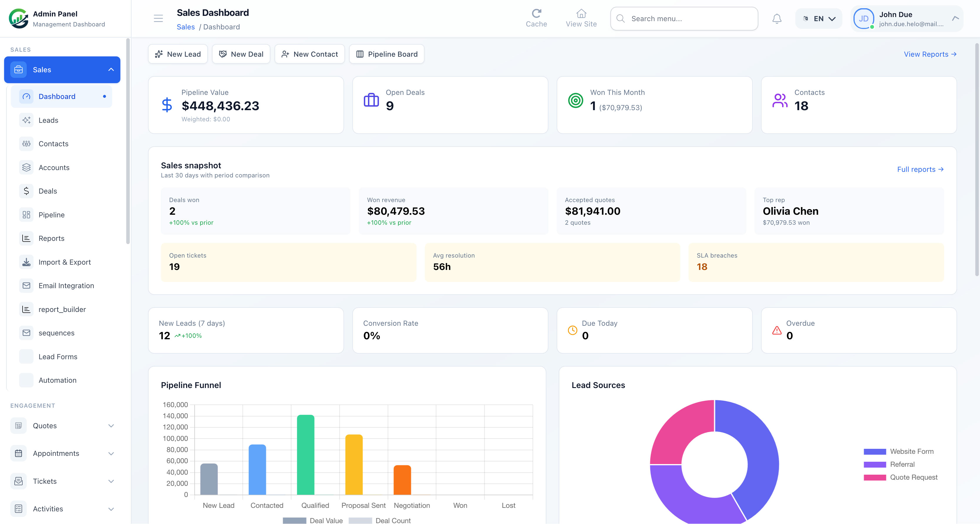Click the blue Contacted funnel bar
Image resolution: width=980 pixels, height=524 pixels.
coord(257,470)
